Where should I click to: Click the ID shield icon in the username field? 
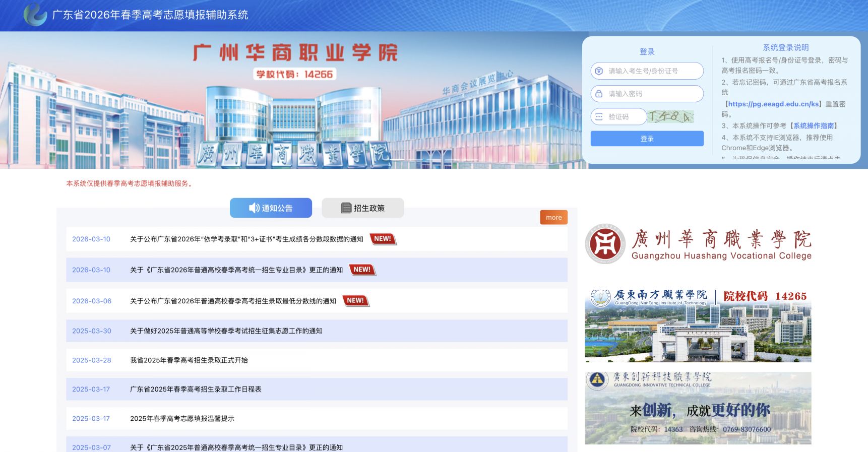(599, 71)
